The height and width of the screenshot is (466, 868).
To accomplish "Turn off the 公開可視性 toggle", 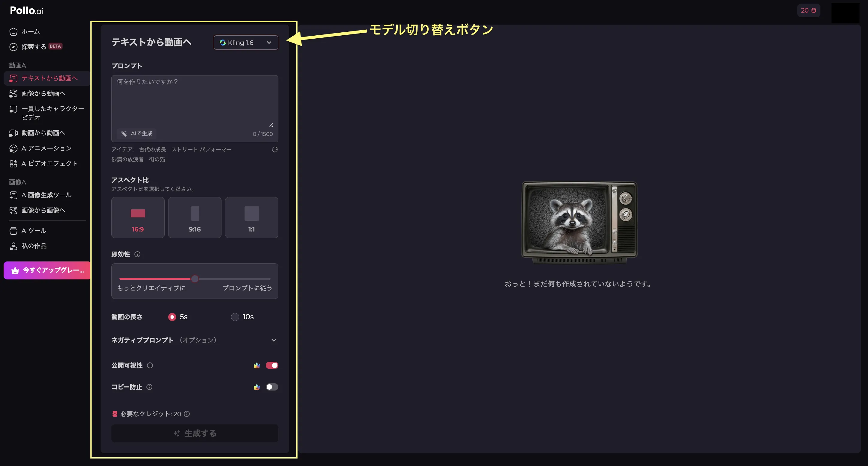I will coord(272,365).
